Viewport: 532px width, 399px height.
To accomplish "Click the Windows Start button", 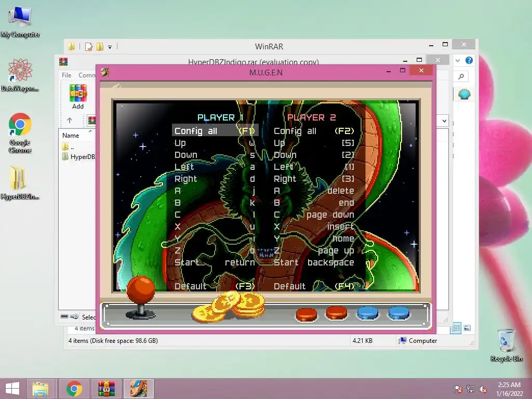I will (12, 389).
